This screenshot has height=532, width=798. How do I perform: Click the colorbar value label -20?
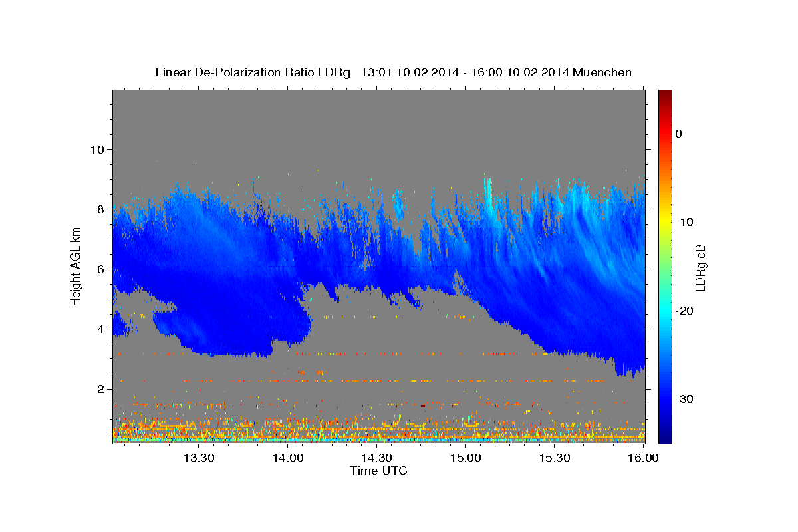coord(685,311)
